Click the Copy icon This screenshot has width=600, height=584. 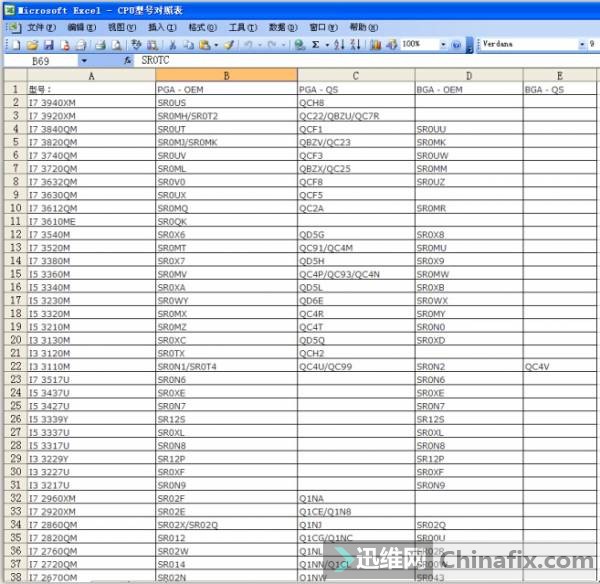pos(188,45)
